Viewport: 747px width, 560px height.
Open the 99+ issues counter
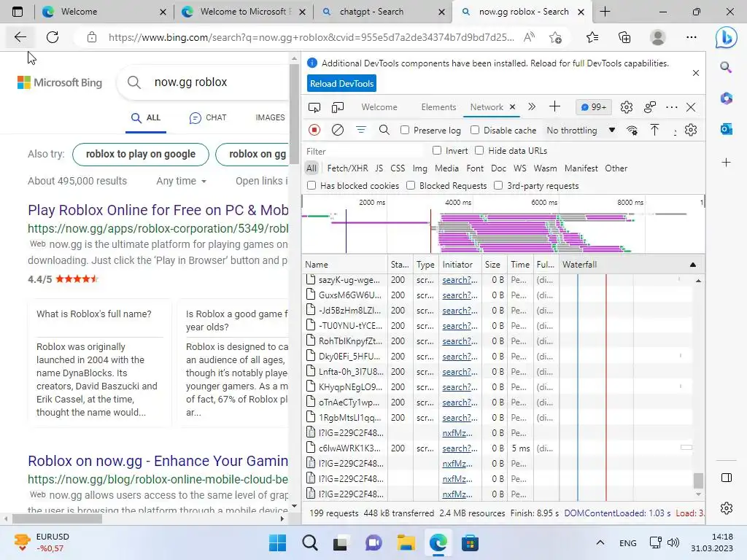[x=593, y=107]
